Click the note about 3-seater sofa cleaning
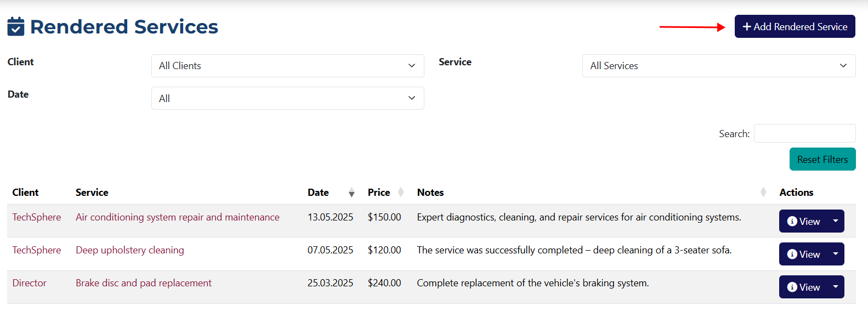This screenshot has height=311, width=868. pos(574,250)
